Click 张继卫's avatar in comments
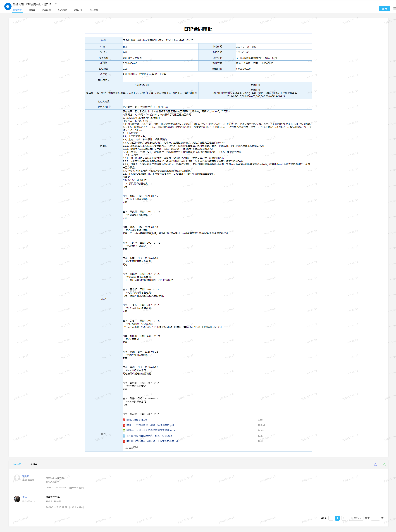Viewport: 396px width, 532px height. [x=17, y=478]
